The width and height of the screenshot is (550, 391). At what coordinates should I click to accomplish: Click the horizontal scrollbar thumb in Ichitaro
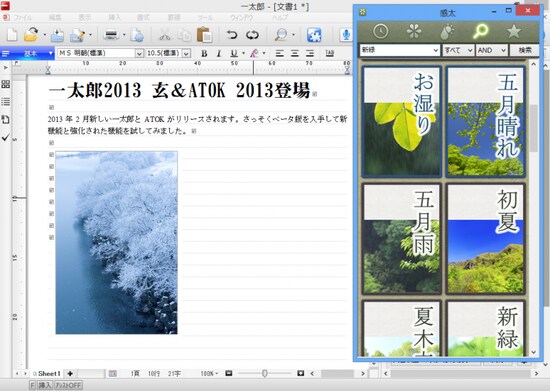[337, 373]
